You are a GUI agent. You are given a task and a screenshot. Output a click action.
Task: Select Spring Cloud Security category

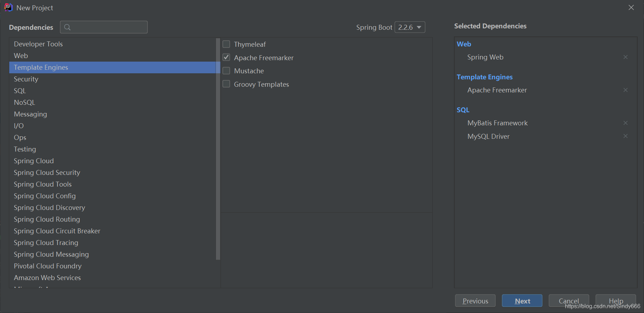[112, 172]
